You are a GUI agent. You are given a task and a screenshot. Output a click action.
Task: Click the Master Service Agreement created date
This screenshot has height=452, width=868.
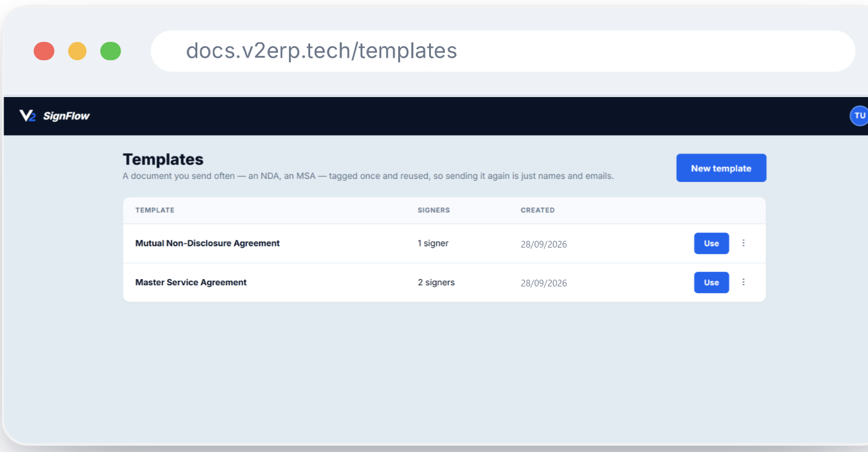[544, 283]
